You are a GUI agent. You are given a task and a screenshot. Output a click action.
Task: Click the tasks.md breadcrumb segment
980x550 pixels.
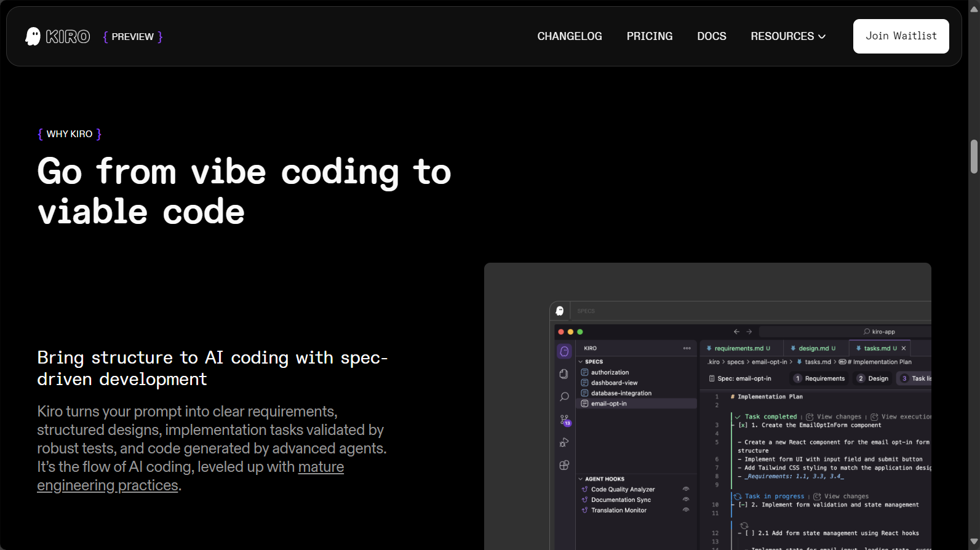pos(818,362)
